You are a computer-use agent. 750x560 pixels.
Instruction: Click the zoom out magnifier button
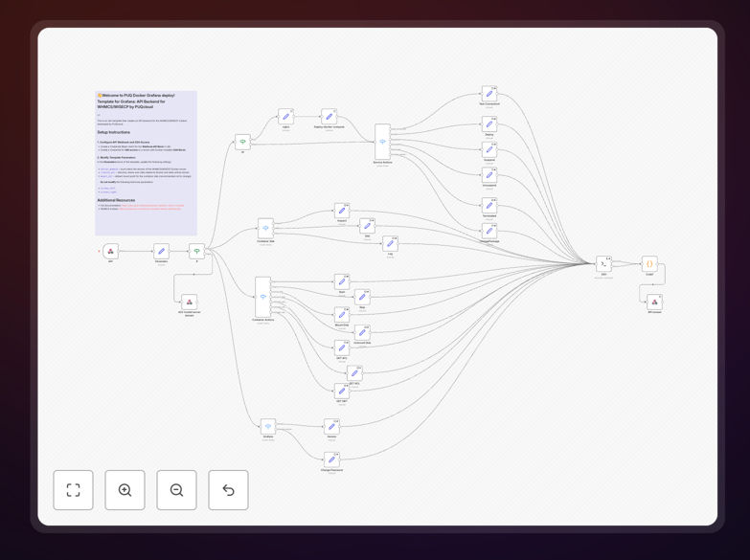tap(176, 490)
